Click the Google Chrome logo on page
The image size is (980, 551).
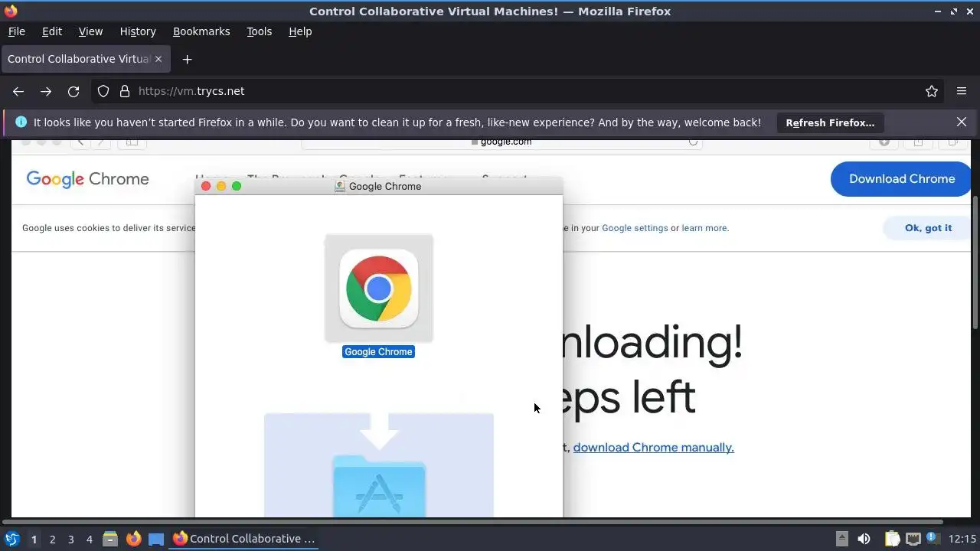pyautogui.click(x=87, y=179)
